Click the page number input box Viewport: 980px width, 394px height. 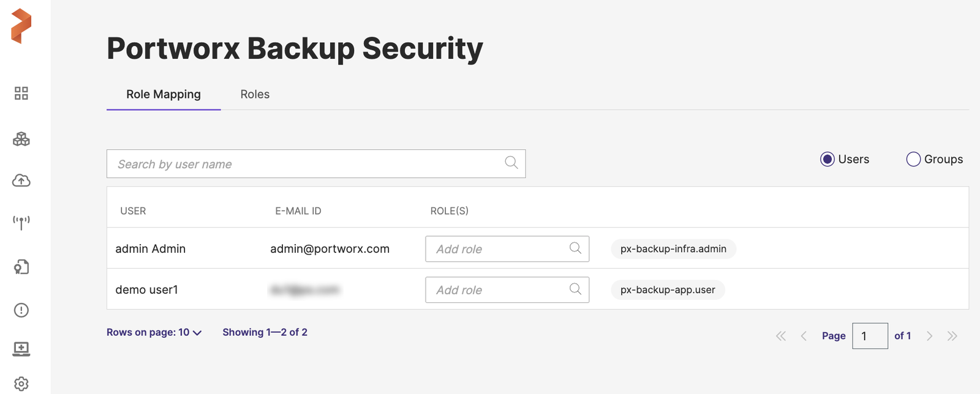[x=870, y=336]
